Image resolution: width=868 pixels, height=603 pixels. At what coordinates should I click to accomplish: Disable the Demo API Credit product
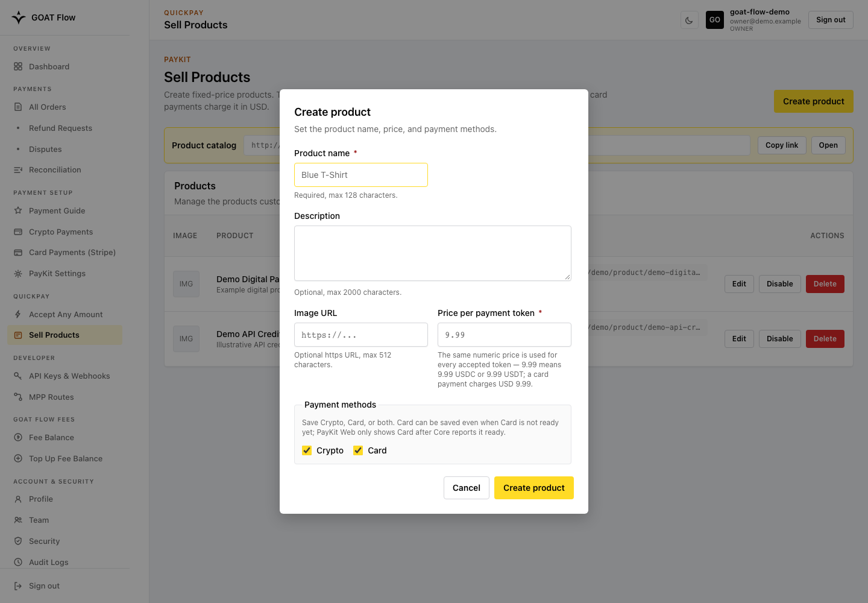click(780, 339)
